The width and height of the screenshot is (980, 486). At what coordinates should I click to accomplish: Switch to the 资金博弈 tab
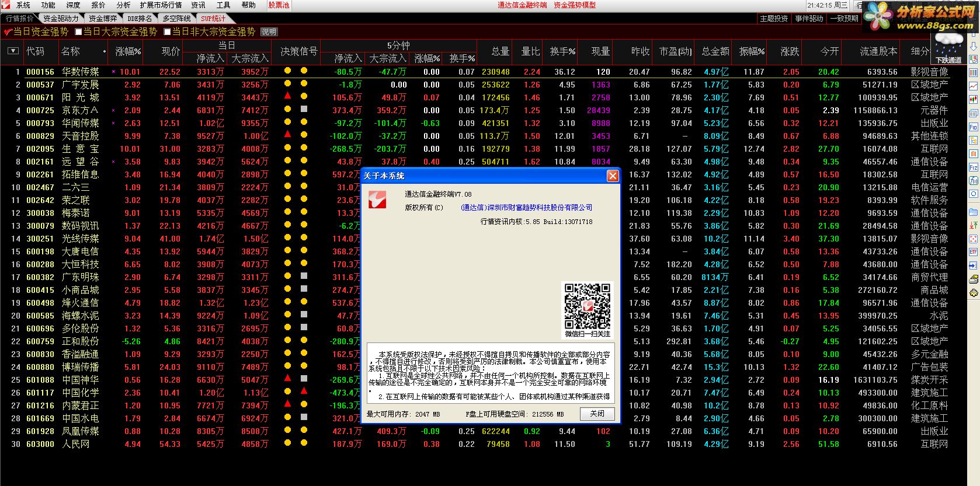pos(103,19)
